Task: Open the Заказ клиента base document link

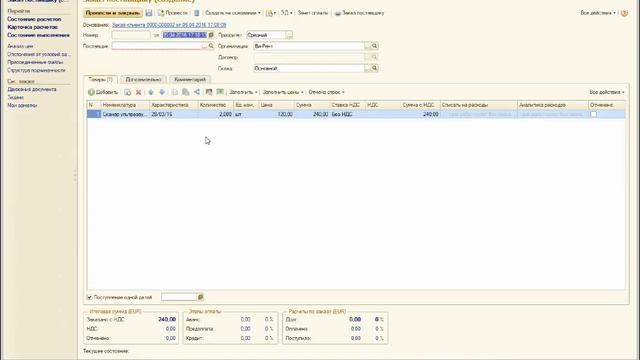Action: (x=169, y=25)
